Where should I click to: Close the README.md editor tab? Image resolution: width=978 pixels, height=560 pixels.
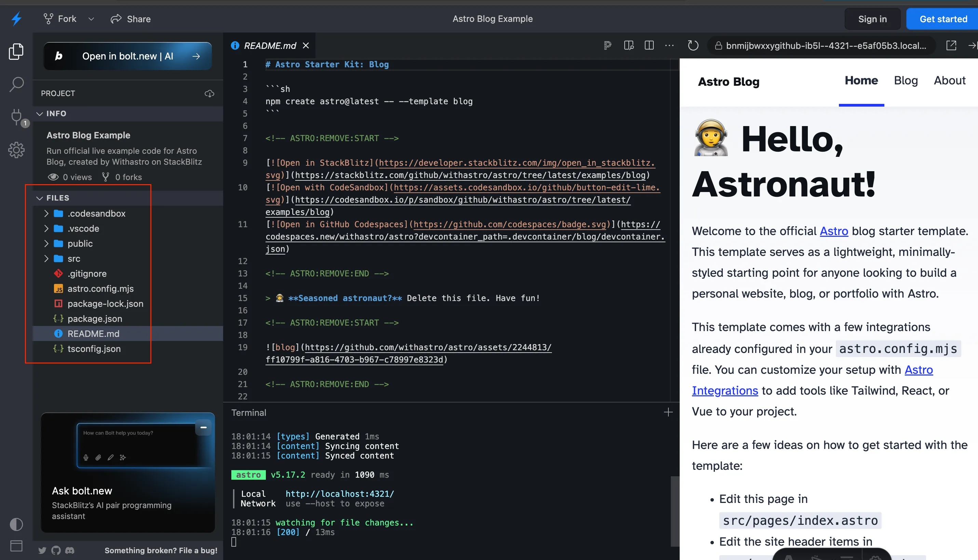pyautogui.click(x=306, y=46)
